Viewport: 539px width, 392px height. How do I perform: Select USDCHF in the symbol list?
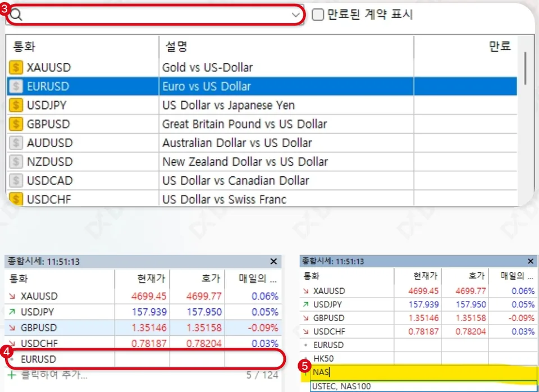tap(262, 199)
